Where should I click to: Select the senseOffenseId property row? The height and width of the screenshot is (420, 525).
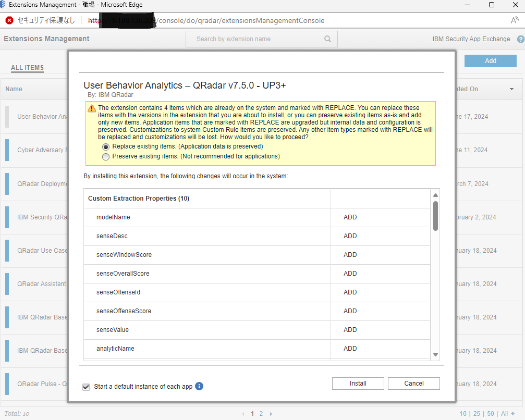[257, 292]
